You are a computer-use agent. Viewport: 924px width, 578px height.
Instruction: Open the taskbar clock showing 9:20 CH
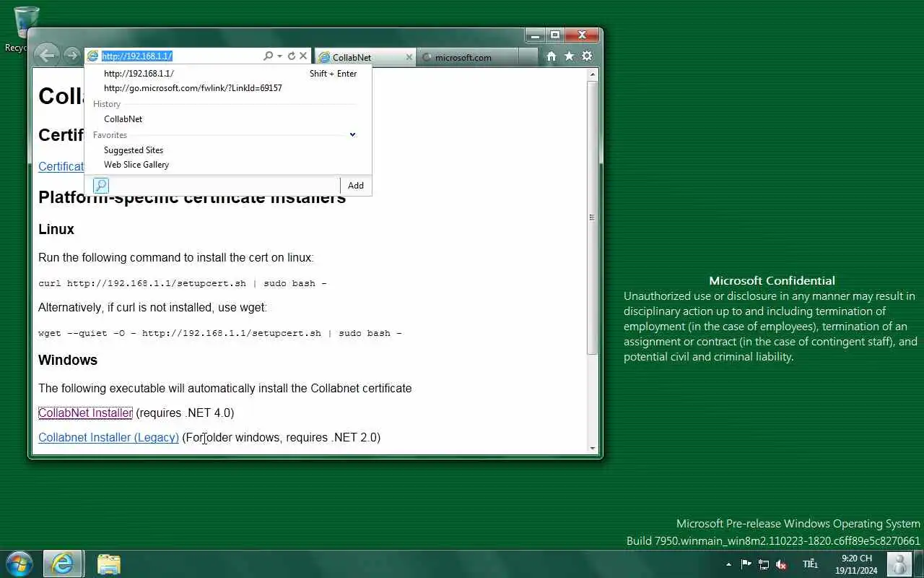856,564
